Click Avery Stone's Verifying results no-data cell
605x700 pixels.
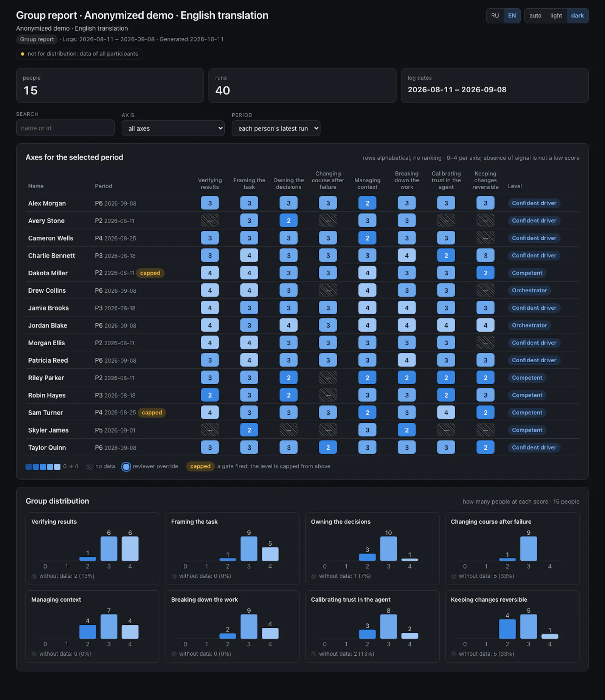[x=210, y=220]
